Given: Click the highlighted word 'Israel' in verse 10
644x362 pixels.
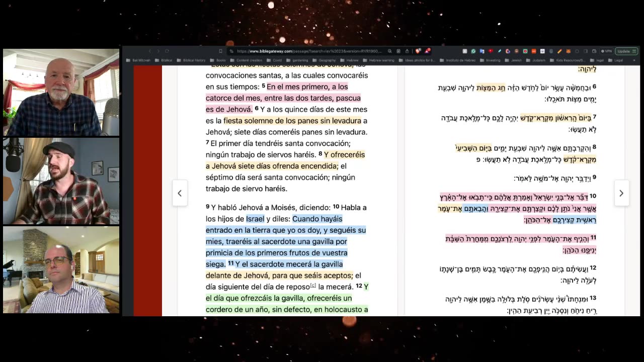Looking at the screenshot, I should tap(255, 219).
